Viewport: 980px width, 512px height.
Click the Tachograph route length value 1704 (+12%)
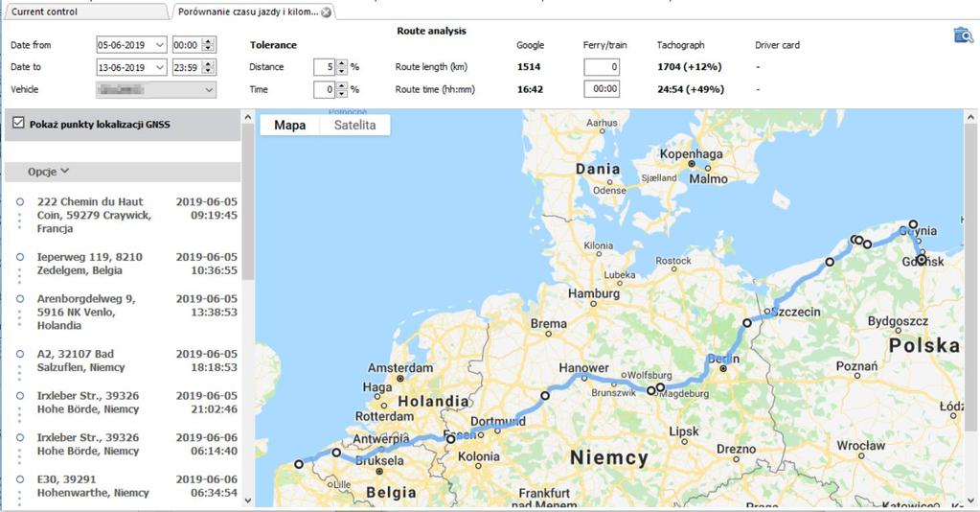click(690, 67)
